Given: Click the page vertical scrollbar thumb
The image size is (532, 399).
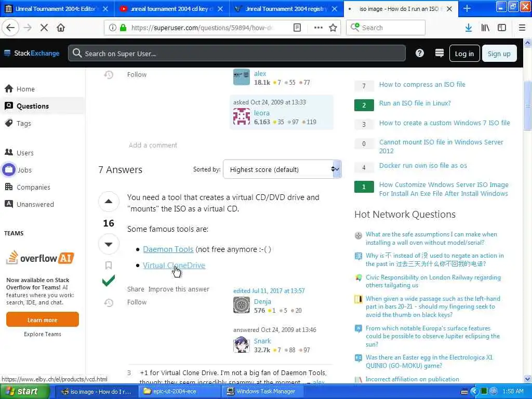Looking at the screenshot, I should pos(528,106).
